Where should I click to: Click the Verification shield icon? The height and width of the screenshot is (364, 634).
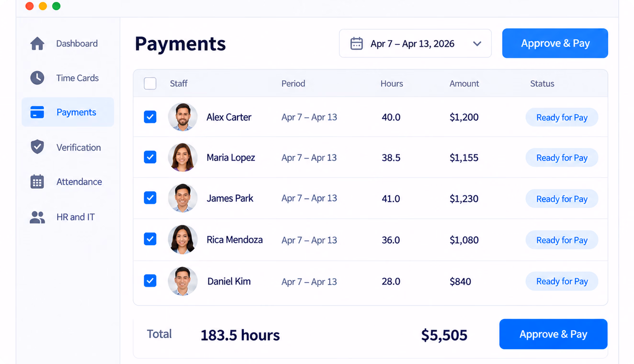(37, 147)
